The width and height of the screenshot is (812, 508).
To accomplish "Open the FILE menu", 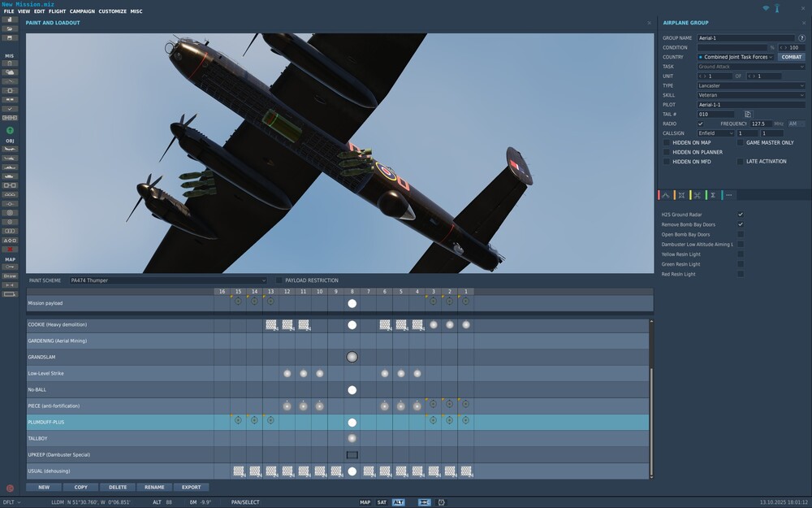I will (x=9, y=11).
